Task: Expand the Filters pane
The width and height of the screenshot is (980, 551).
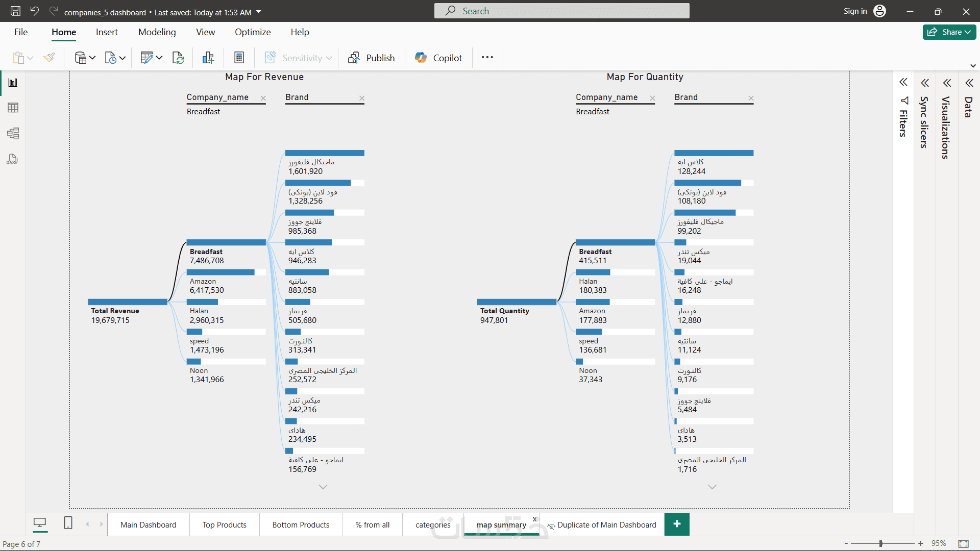Action: point(903,83)
